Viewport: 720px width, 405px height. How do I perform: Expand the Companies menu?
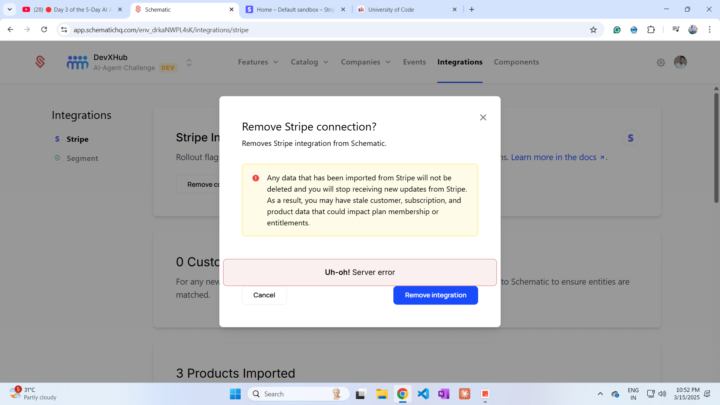pyautogui.click(x=365, y=62)
